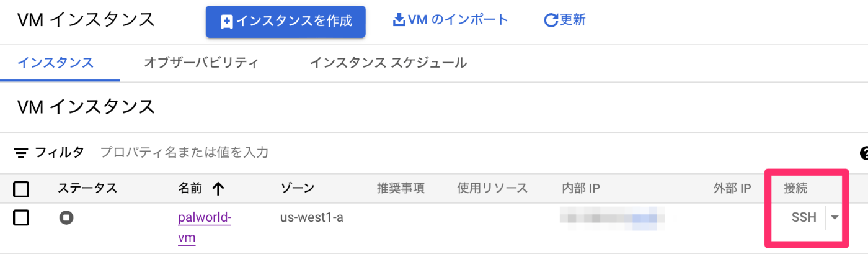Switch to the オブザーバビリティ tab
The height and width of the screenshot is (272, 868).
201,63
